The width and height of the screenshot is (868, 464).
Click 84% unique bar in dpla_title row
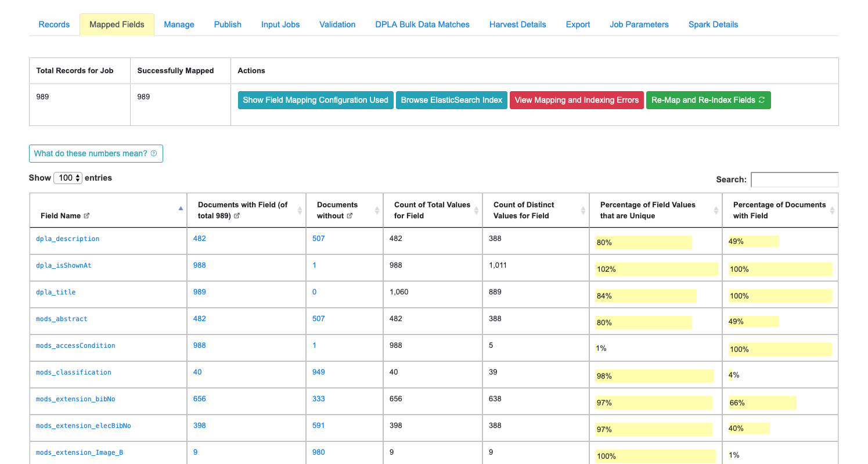[646, 296]
